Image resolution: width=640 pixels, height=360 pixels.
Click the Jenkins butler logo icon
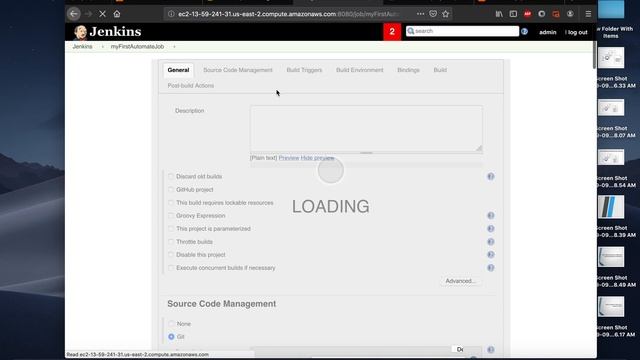pos(80,32)
